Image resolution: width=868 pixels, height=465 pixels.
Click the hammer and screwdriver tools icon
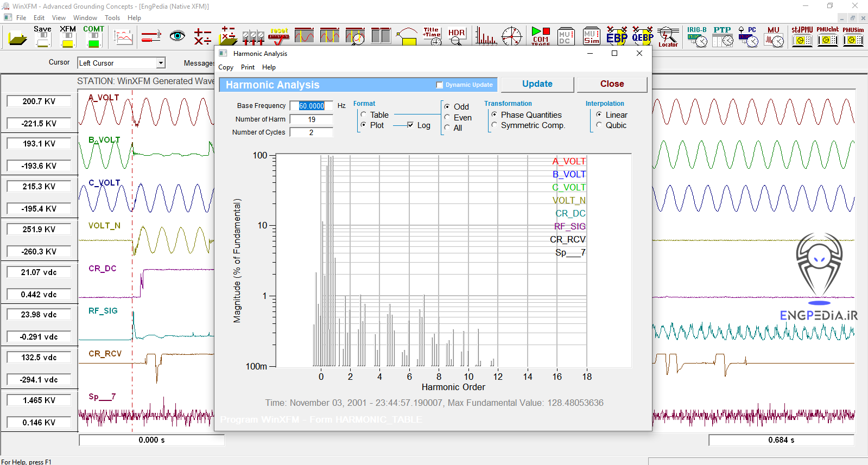click(151, 37)
